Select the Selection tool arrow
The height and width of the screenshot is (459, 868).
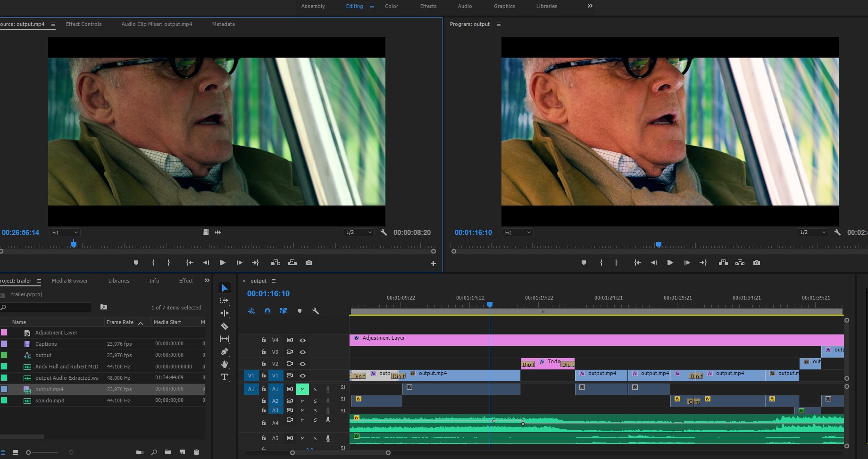point(225,288)
